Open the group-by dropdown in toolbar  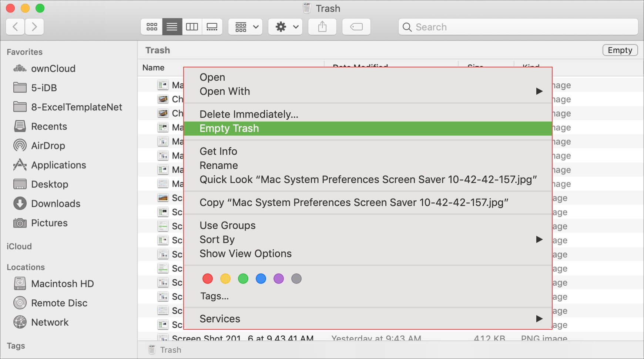coord(245,27)
